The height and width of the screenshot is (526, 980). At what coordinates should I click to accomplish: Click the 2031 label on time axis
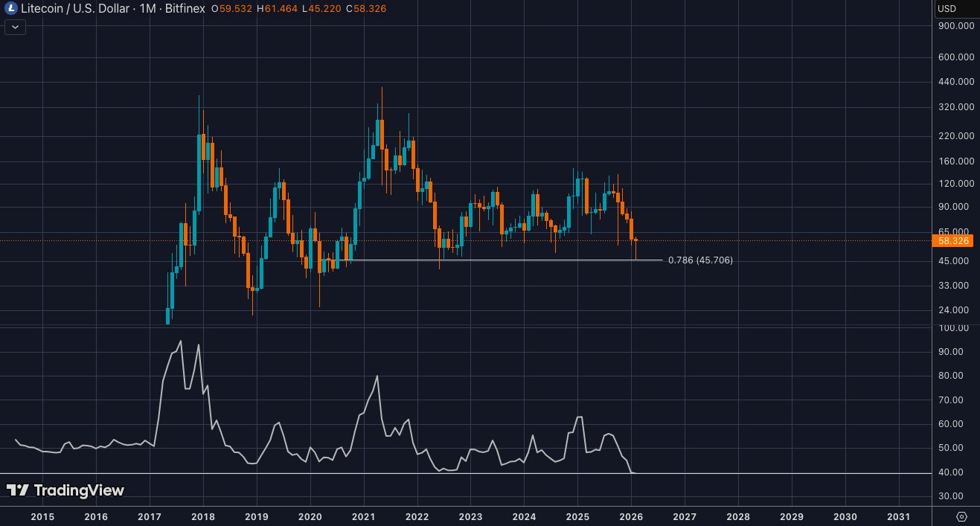(x=898, y=516)
